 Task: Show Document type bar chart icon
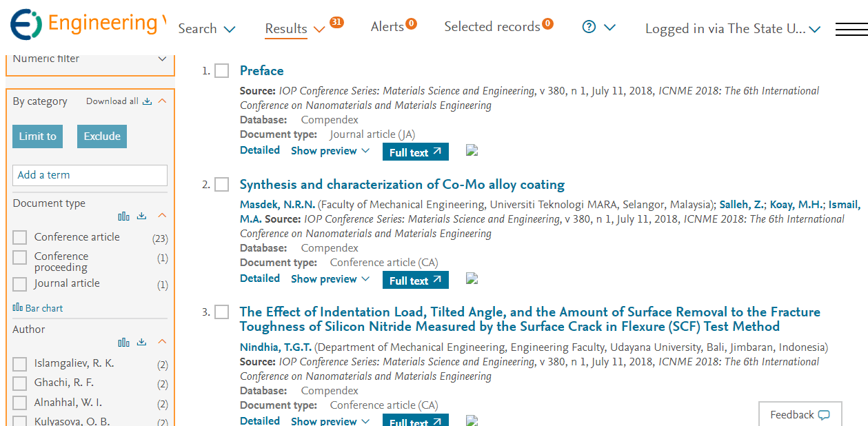coord(123,216)
